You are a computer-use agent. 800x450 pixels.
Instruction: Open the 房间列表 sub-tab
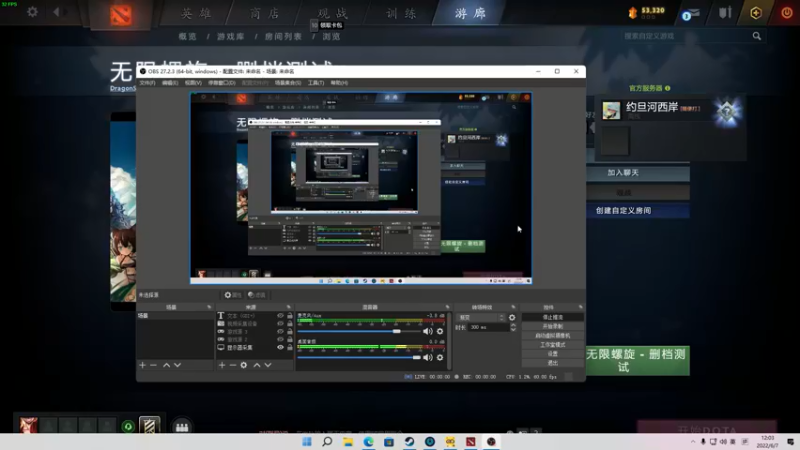(283, 36)
